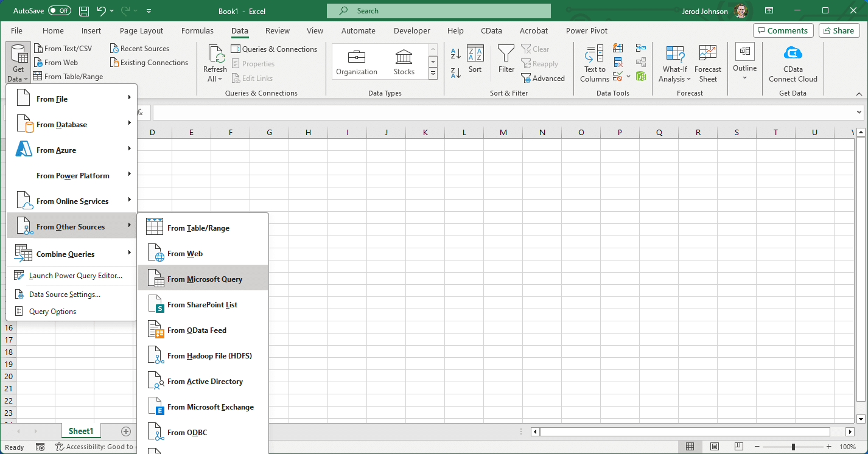Click the Share button
Screen dimensions: 868x454
[839, 30]
